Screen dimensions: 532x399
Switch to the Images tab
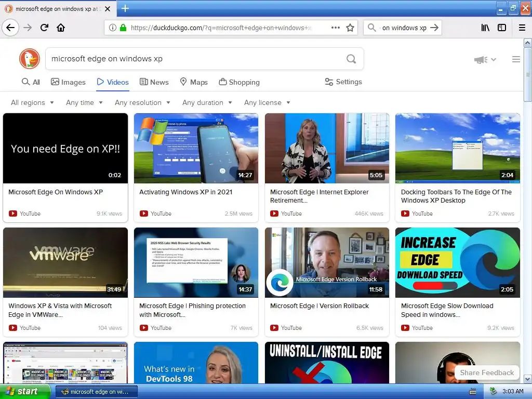pyautogui.click(x=68, y=82)
